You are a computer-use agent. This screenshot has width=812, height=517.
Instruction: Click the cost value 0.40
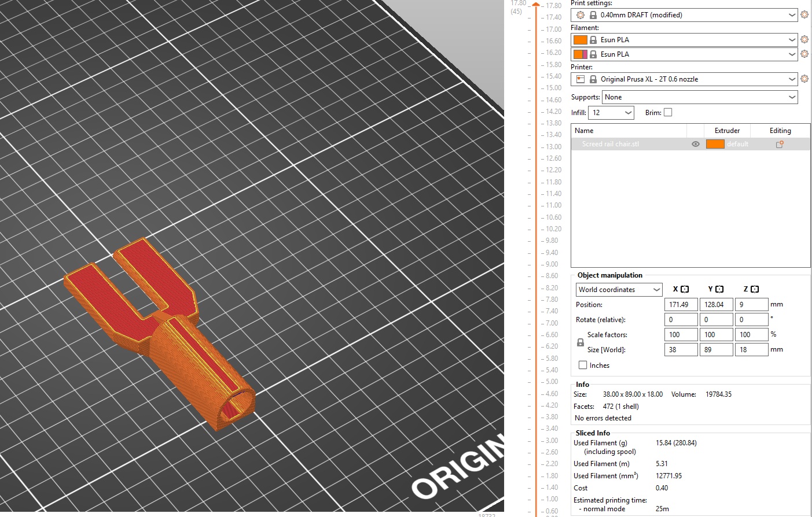click(662, 488)
